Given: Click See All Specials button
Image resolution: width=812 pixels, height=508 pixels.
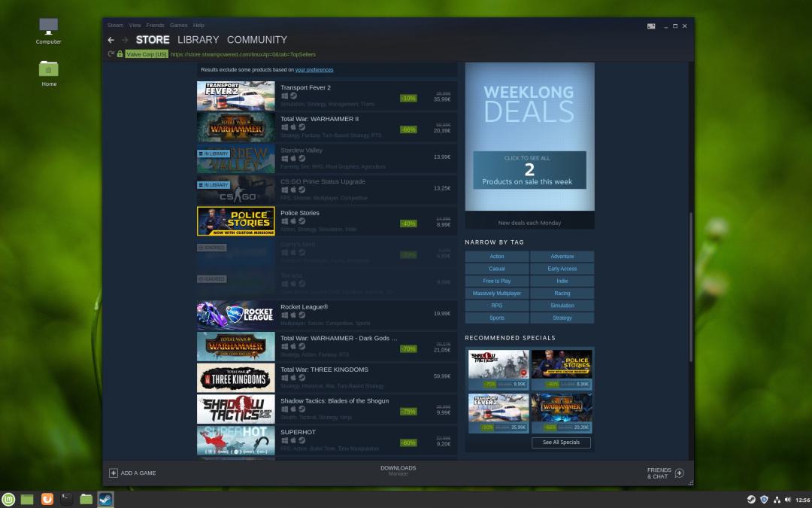Looking at the screenshot, I should (561, 443).
